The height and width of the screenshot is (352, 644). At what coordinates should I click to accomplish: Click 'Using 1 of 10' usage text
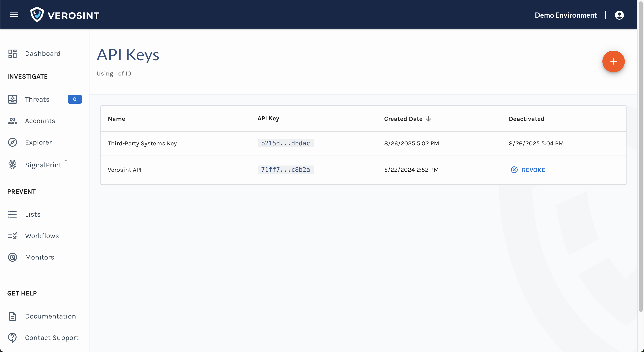tap(114, 73)
